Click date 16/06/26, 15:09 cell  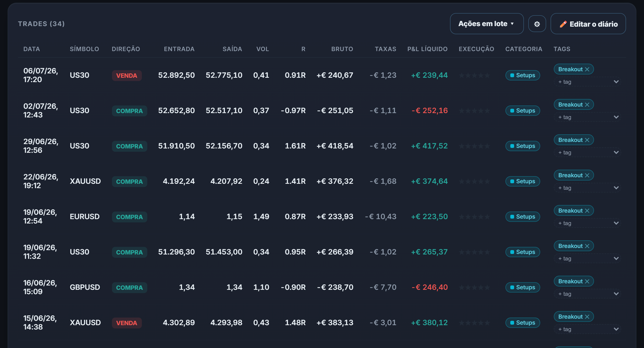pyautogui.click(x=40, y=287)
